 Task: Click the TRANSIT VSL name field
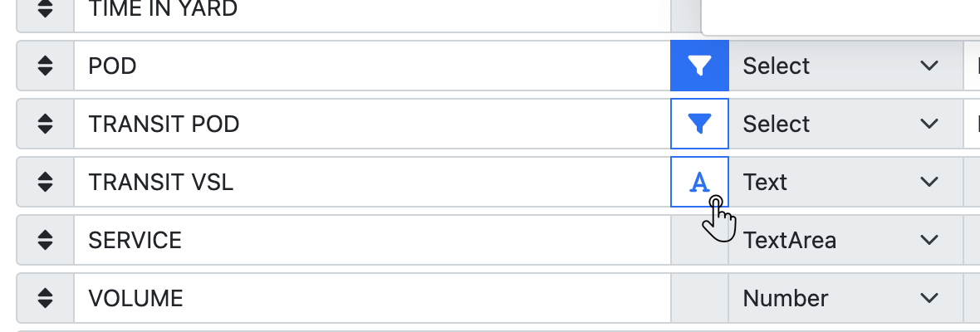[x=372, y=182]
